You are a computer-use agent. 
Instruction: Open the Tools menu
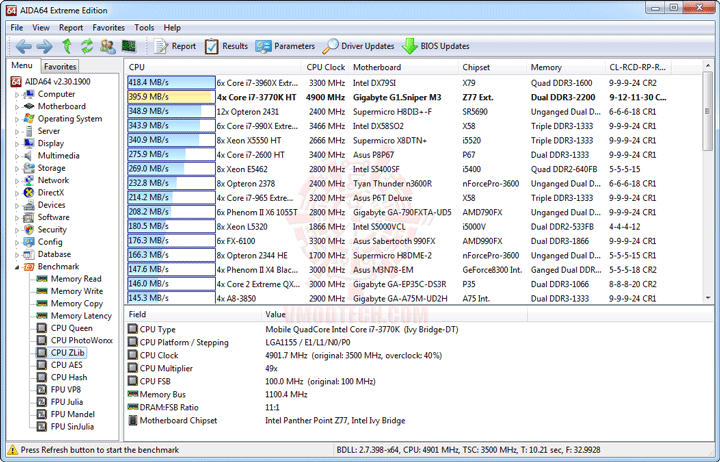144,28
